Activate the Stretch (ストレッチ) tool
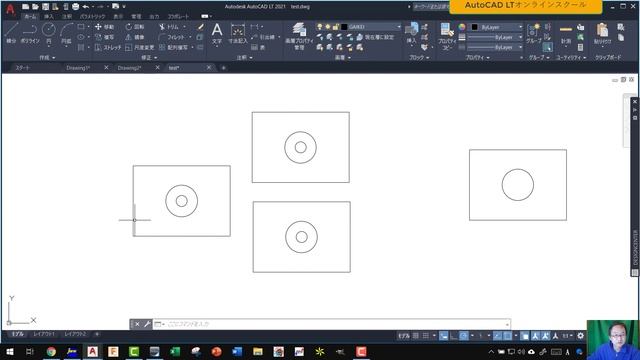This screenshot has width=640, height=360. tap(108, 47)
